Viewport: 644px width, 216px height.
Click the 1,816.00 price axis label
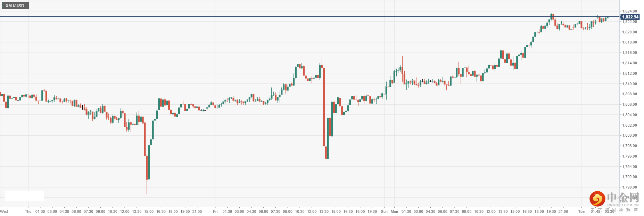(x=629, y=53)
